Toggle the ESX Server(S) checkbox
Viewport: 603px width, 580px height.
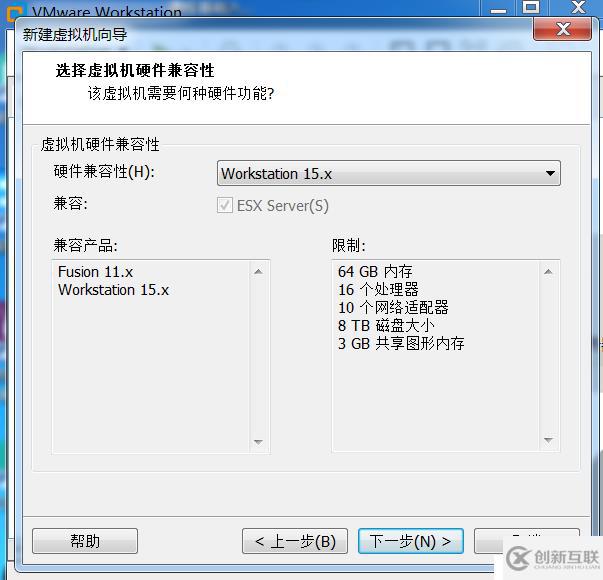point(225,205)
